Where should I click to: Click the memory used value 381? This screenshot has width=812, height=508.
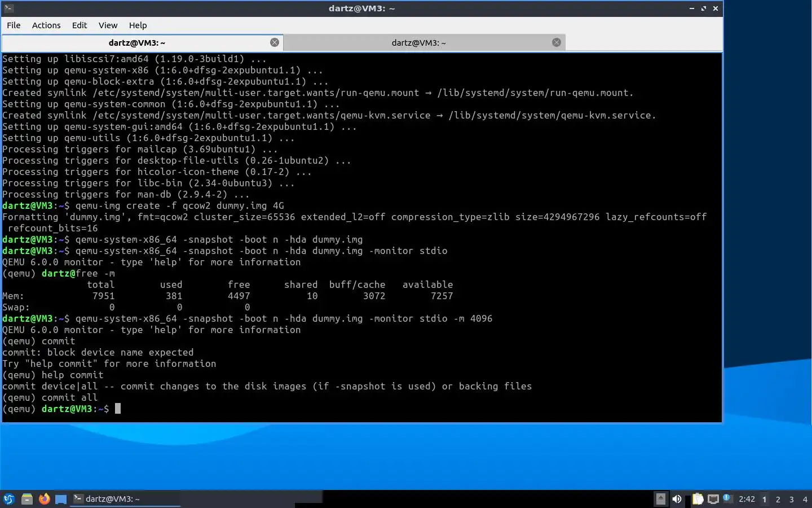pyautogui.click(x=174, y=296)
